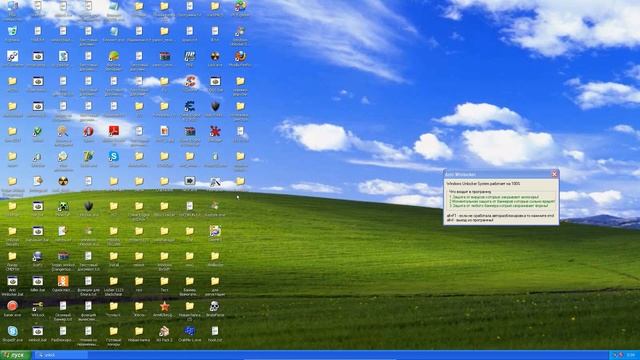Click the 'Windows Unlocker System' text line
Image resolution: width=640 pixels, height=360 pixels.
483,184
